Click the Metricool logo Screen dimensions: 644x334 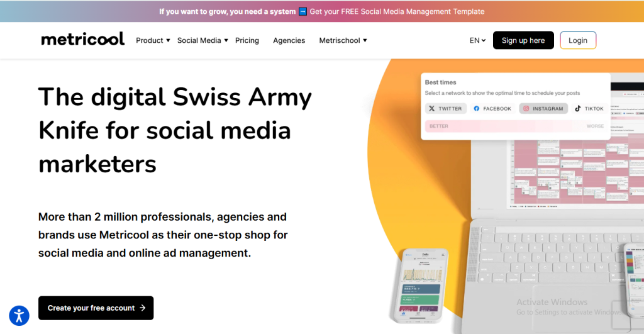coord(83,39)
